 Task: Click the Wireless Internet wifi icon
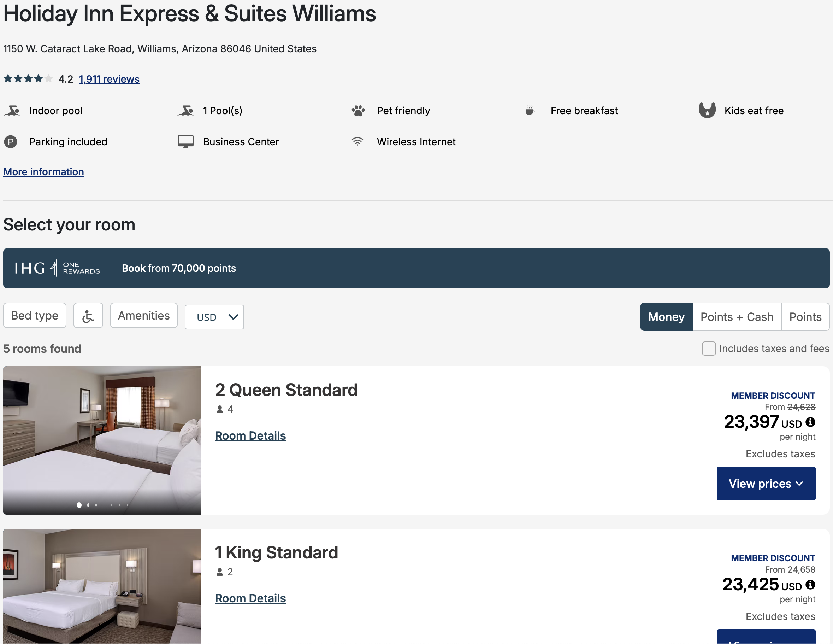click(358, 141)
